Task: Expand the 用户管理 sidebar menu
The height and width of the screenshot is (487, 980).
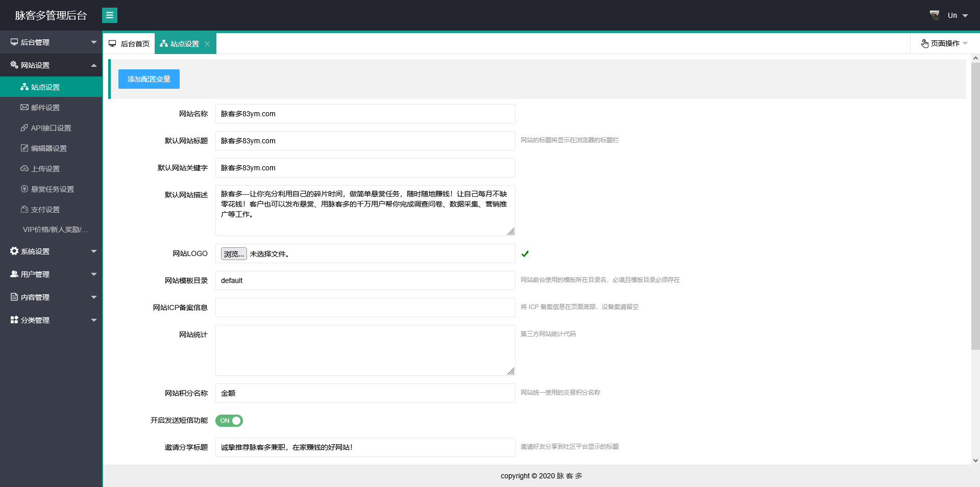Action: (x=51, y=274)
